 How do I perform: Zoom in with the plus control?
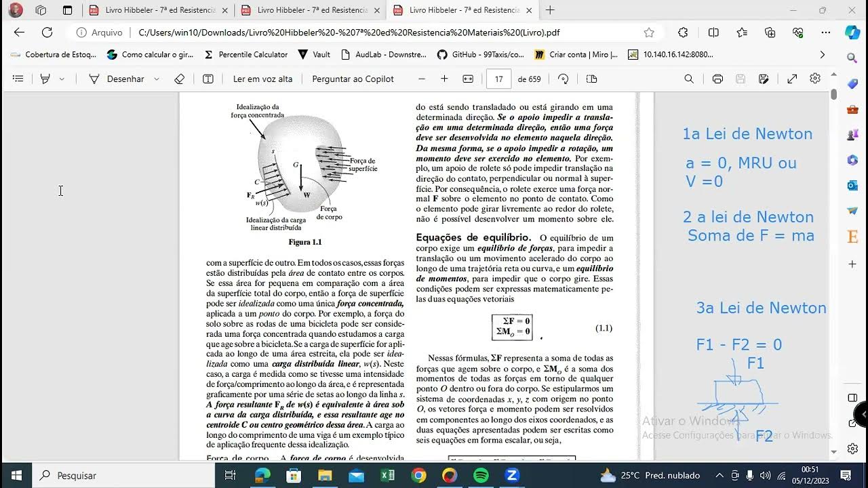tap(443, 79)
